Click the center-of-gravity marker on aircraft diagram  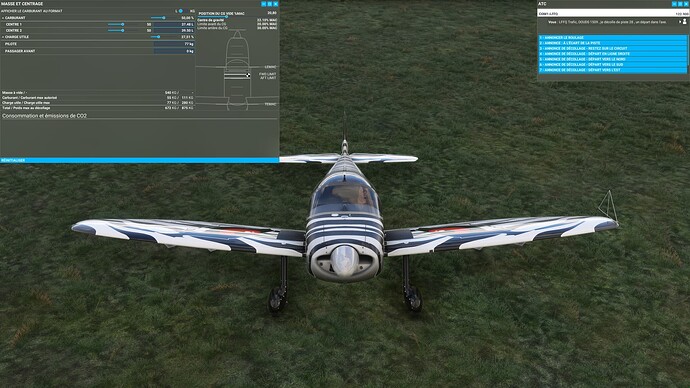point(248,76)
